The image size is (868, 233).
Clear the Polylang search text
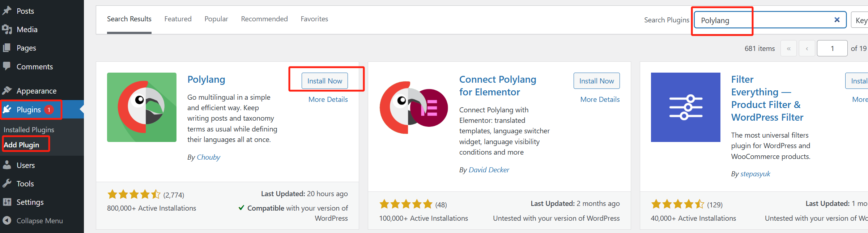point(837,20)
